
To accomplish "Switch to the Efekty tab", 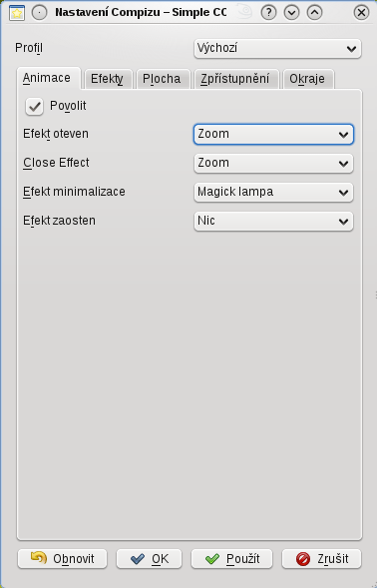I will pos(109,79).
